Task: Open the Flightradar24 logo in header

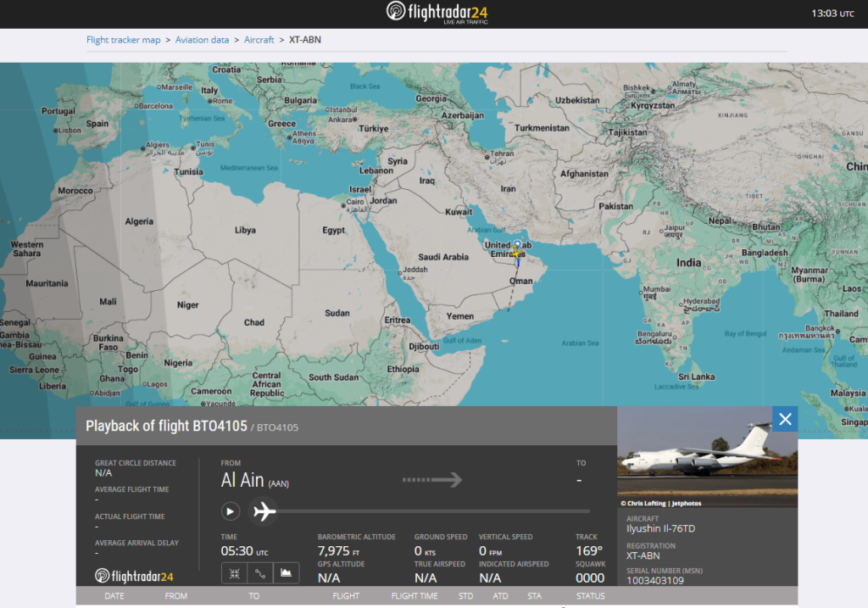Action: [x=437, y=13]
